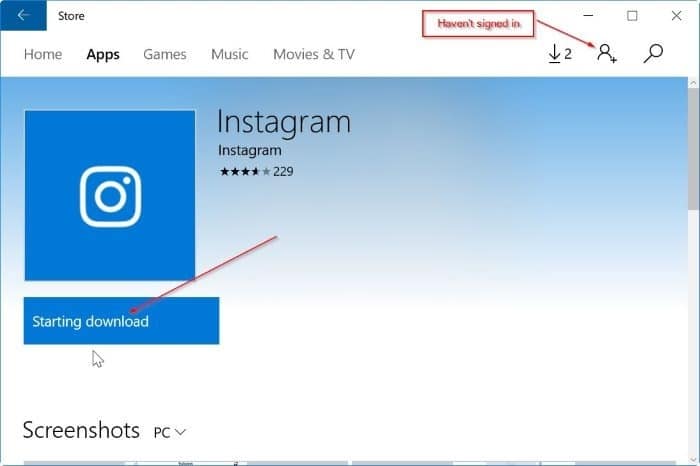Screen dimensions: 700x466
Task: Open the Movies & TV tab
Action: click(314, 54)
